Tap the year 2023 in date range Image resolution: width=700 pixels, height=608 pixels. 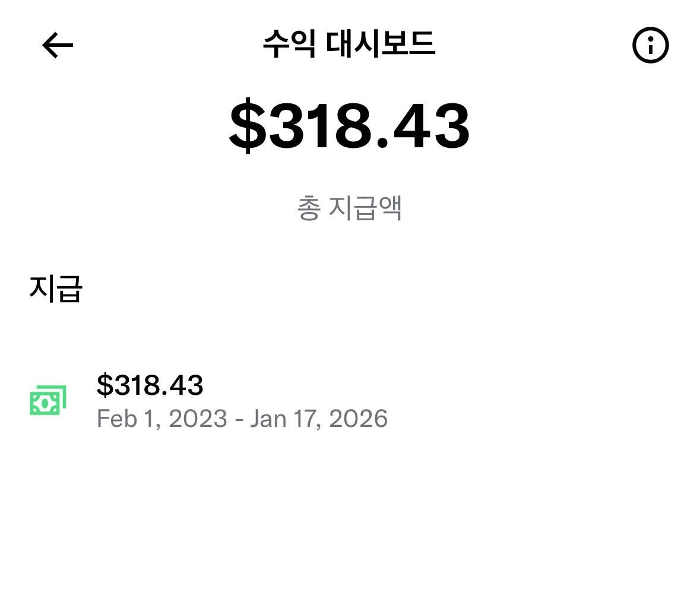click(x=198, y=419)
